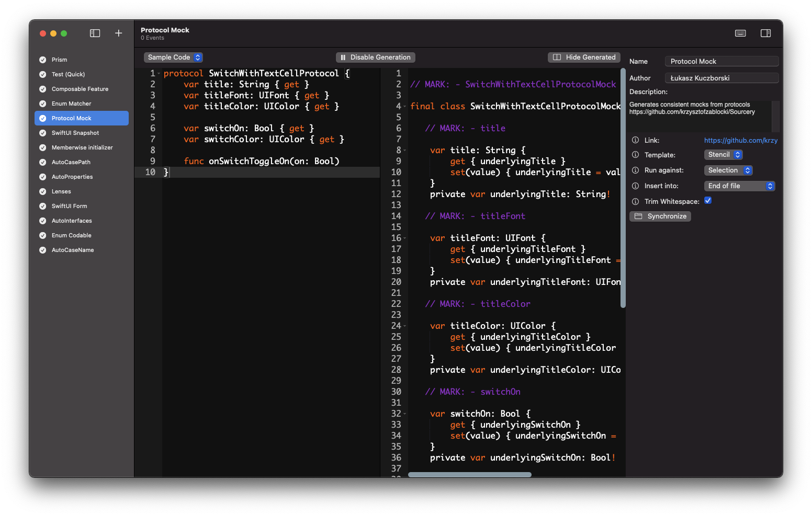Click the horizontal scrollbar of generated code
The width and height of the screenshot is (812, 516).
point(469,475)
